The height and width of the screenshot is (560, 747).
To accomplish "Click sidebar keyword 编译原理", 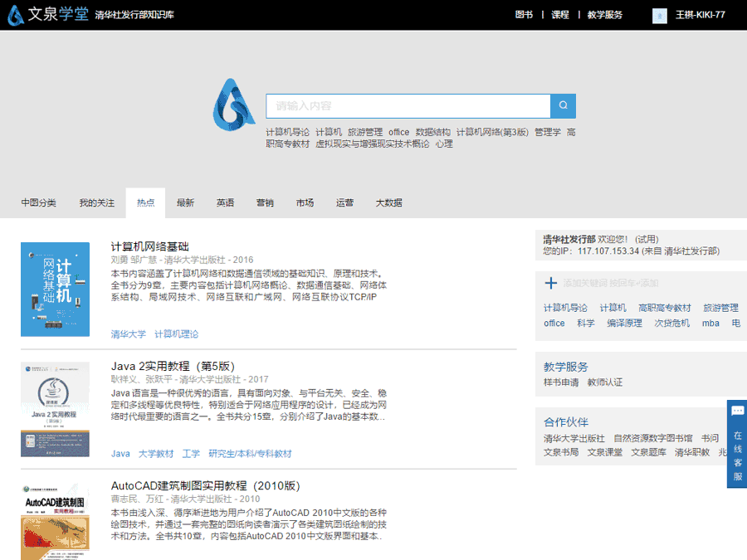I will pyautogui.click(x=624, y=324).
